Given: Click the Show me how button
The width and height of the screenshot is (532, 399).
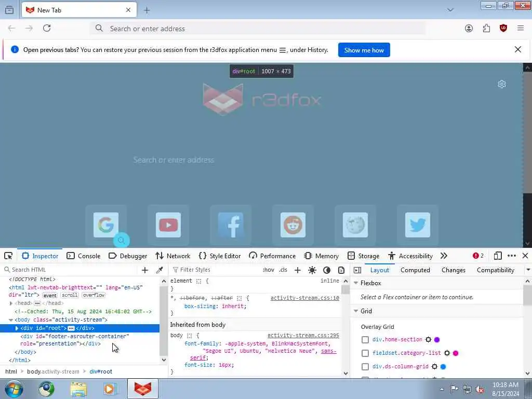Looking at the screenshot, I should (x=364, y=50).
